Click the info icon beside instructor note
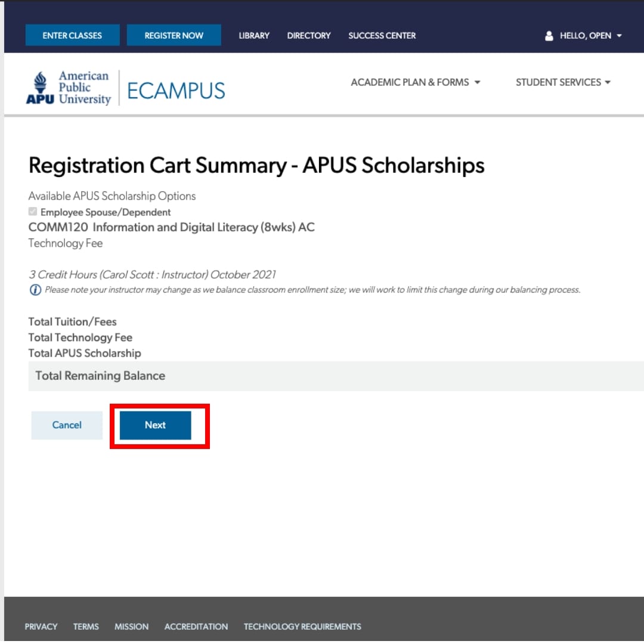The width and height of the screenshot is (644, 644). coord(35,290)
